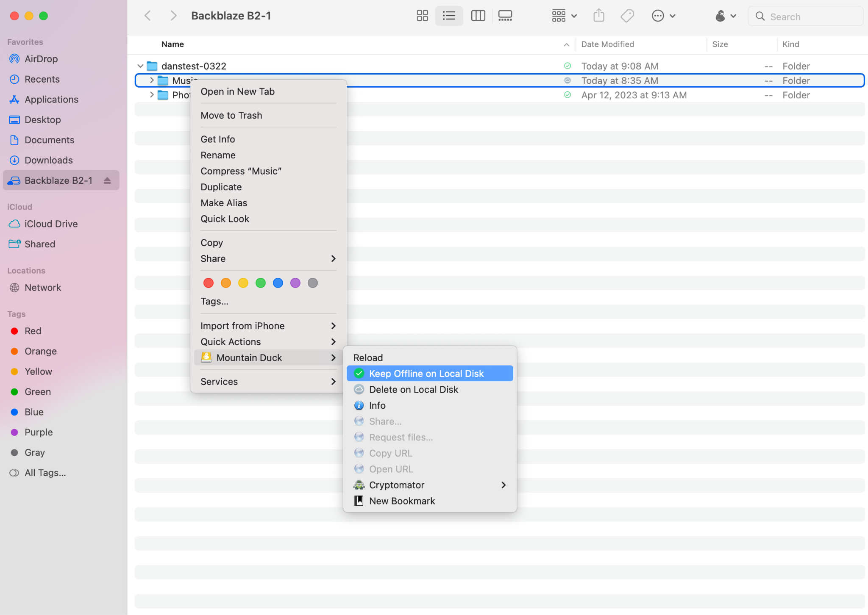This screenshot has width=868, height=615.
Task: Click the Edit Tags toolbar icon
Action: [627, 16]
